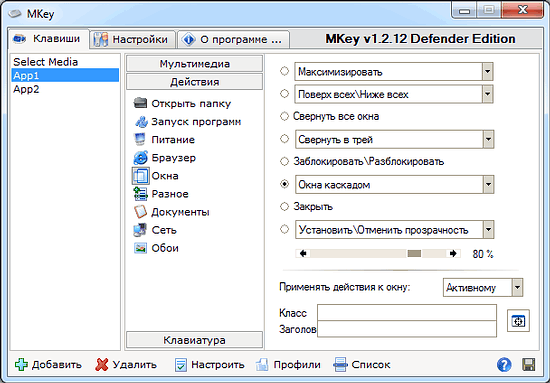The image size is (550, 383).
Task: Expand the Клавиатура section header
Action: click(x=194, y=340)
